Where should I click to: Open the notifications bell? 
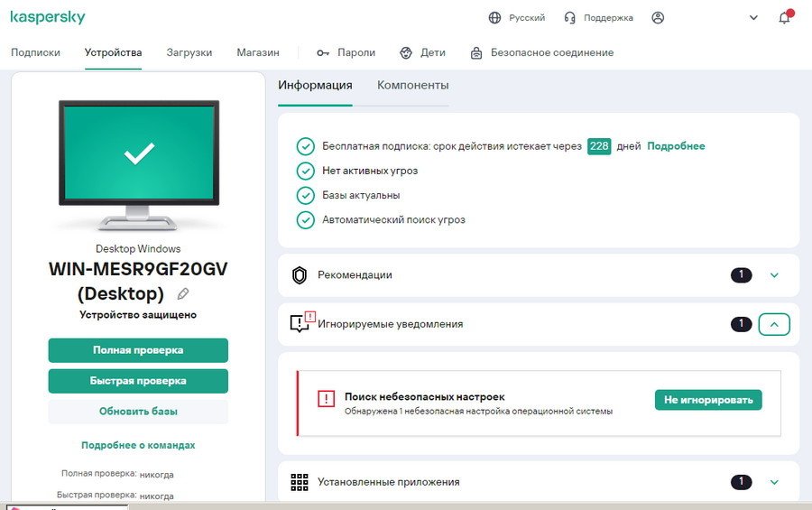[785, 18]
